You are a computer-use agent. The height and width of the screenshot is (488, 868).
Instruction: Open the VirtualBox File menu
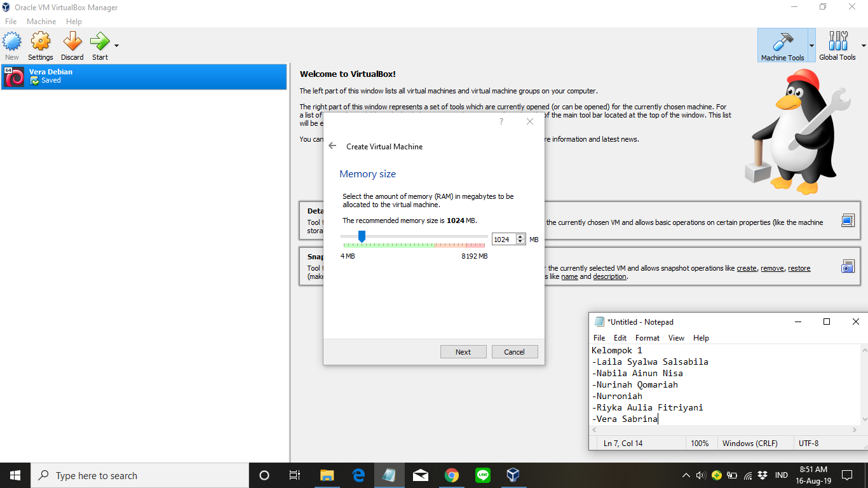[x=11, y=22]
